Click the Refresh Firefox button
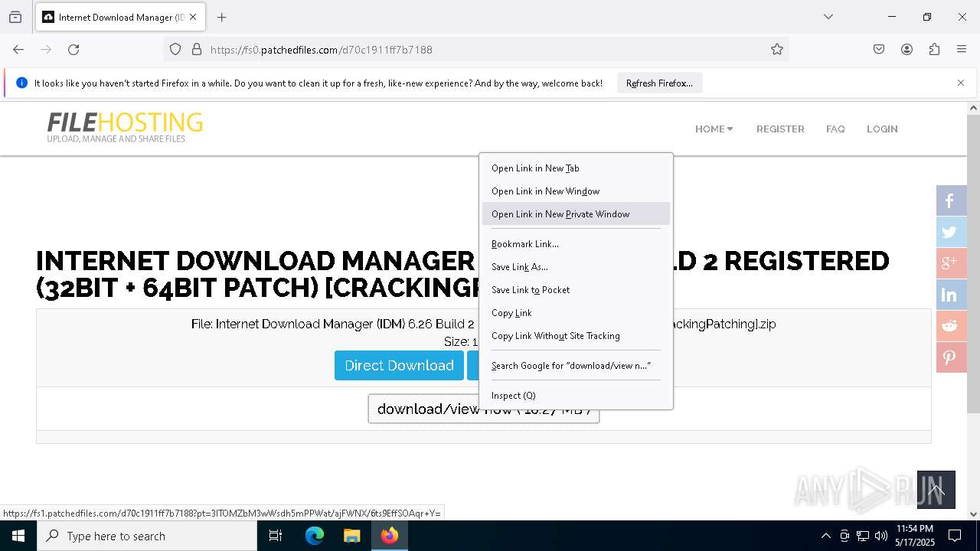The width and height of the screenshot is (980, 551). [659, 83]
